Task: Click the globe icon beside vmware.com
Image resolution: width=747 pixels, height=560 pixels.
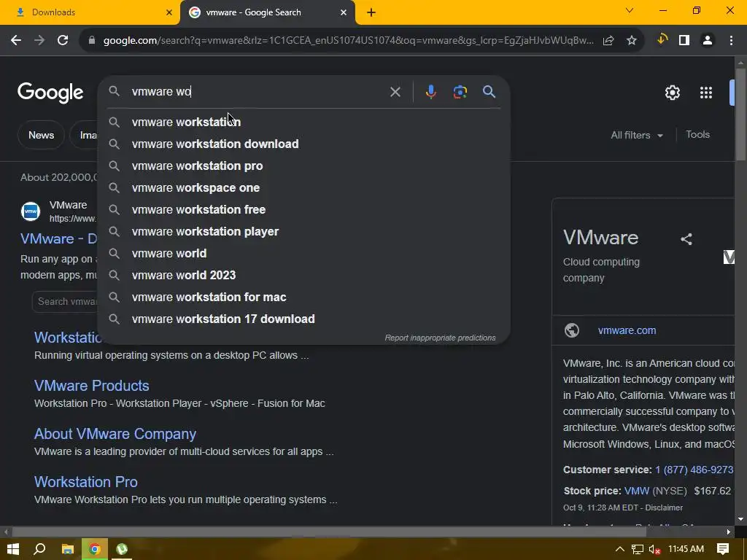Action: [x=572, y=330]
